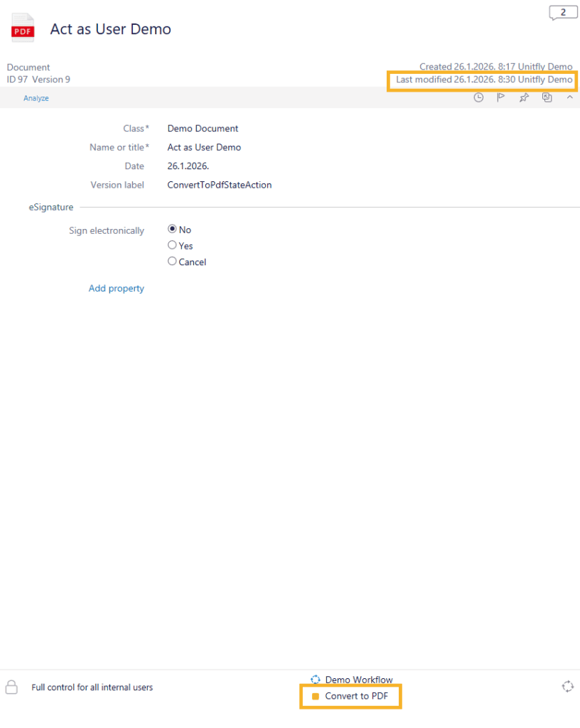This screenshot has width=580, height=728.
Task: Select Yes for Sign electronically
Action: [172, 245]
